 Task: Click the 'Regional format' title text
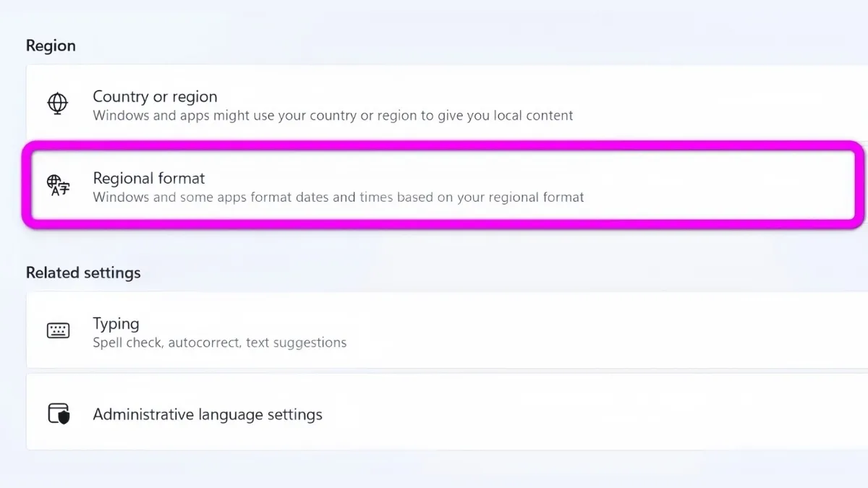tap(149, 179)
